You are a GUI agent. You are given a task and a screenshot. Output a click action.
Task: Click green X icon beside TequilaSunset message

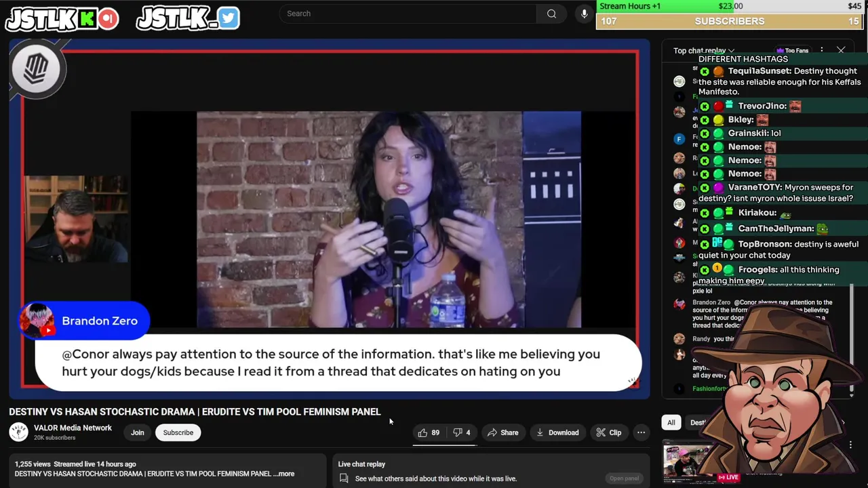pyautogui.click(x=705, y=72)
